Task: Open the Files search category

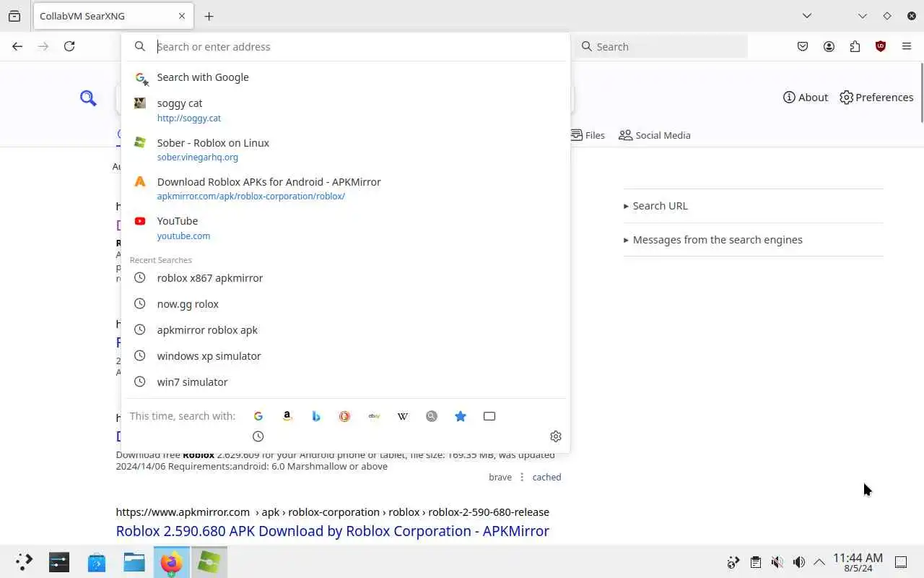Action: (588, 135)
